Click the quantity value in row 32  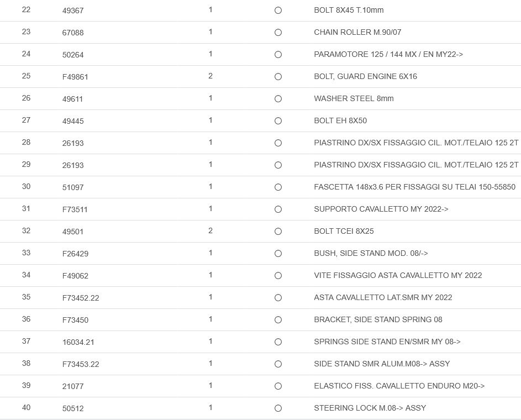pyautogui.click(x=210, y=230)
